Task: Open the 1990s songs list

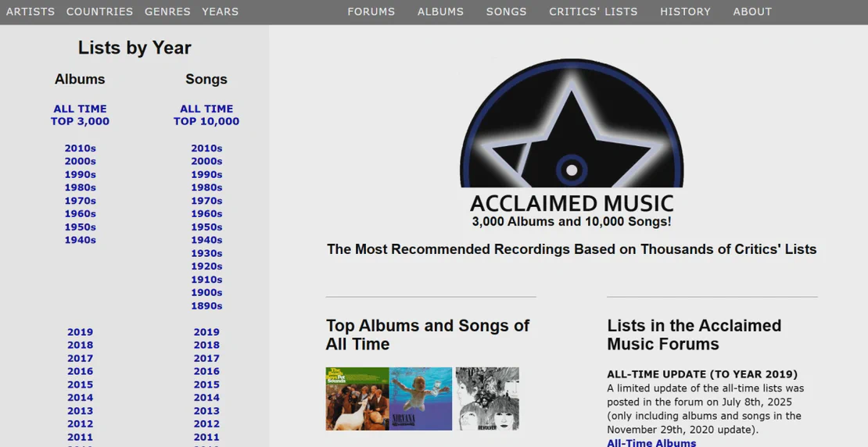Action: point(206,174)
